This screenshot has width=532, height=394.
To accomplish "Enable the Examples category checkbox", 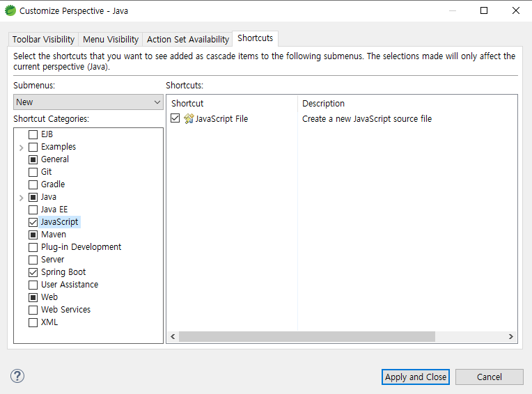I will pos(33,147).
